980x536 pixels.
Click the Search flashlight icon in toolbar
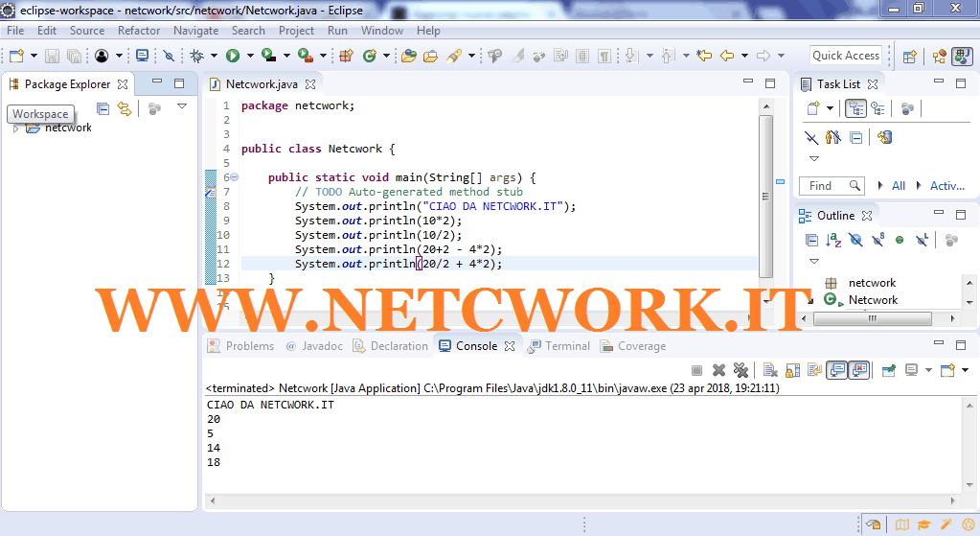tap(454, 56)
